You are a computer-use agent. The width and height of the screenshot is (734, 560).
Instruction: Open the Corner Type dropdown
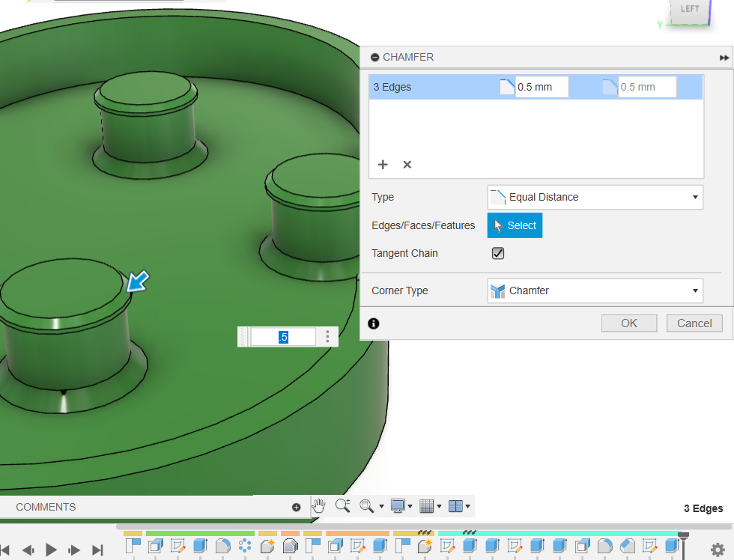click(595, 290)
